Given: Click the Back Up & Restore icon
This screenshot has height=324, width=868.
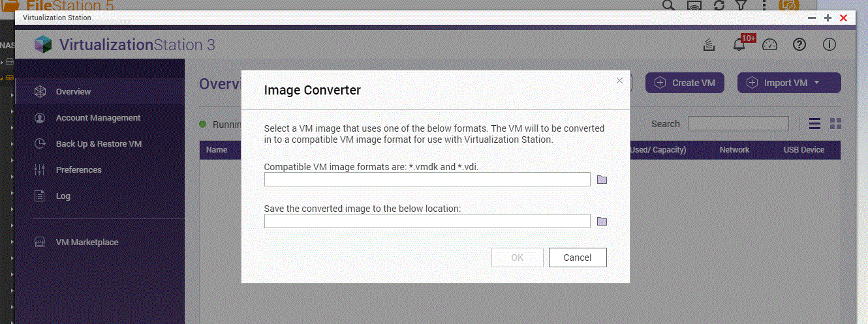Looking at the screenshot, I should click(x=40, y=144).
